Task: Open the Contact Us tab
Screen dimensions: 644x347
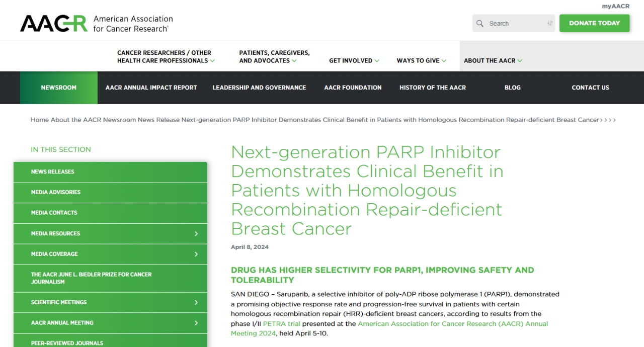Action: point(590,88)
